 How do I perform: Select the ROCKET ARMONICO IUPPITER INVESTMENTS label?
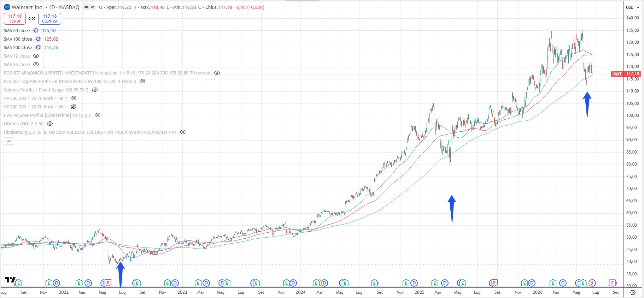pyautogui.click(x=48, y=73)
